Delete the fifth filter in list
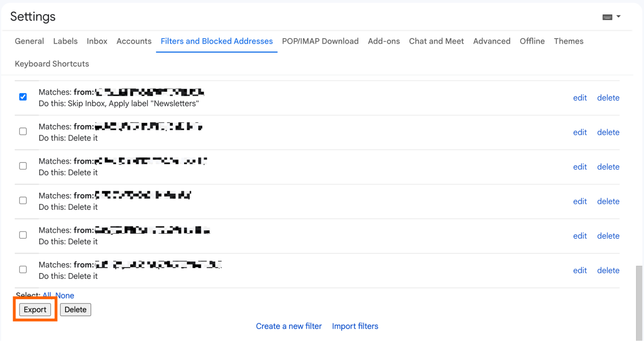Viewport: 644px width, 341px height. pos(608,236)
